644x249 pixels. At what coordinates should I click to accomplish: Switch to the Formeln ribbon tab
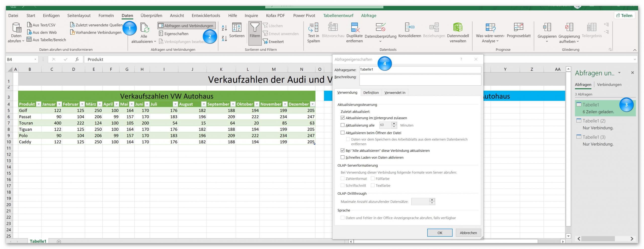(x=106, y=16)
